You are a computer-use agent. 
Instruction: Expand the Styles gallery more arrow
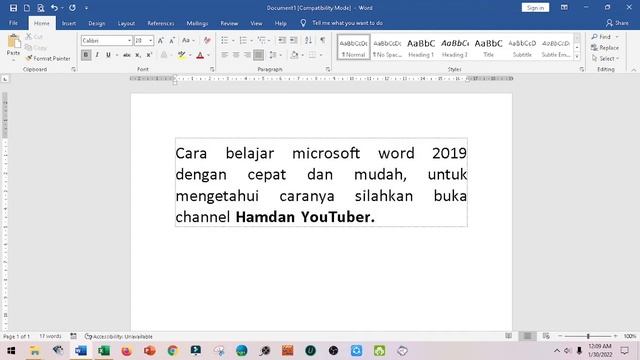coord(577,57)
